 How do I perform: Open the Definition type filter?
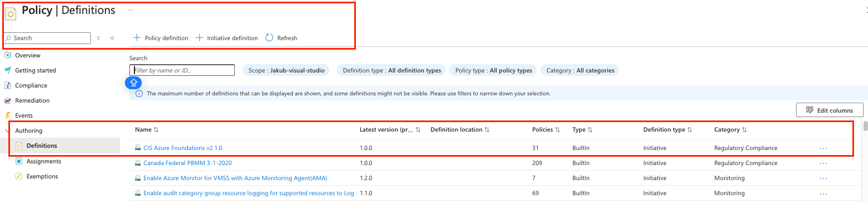coord(392,70)
